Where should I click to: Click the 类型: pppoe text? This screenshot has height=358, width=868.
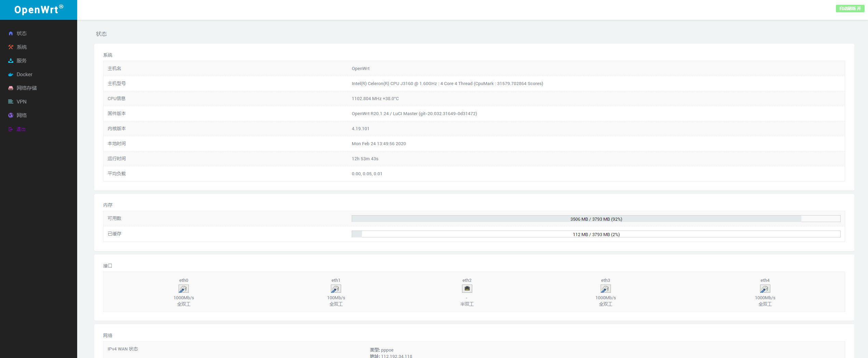coord(382,350)
